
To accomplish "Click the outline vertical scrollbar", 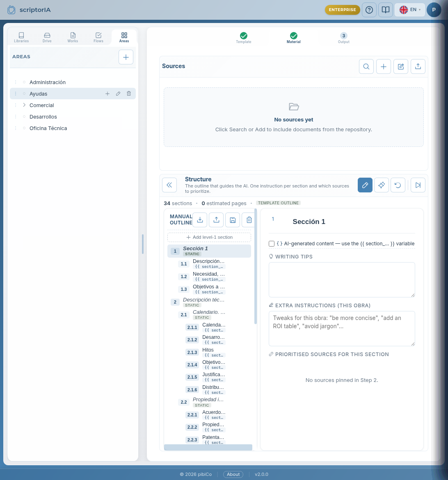I will click(256, 266).
